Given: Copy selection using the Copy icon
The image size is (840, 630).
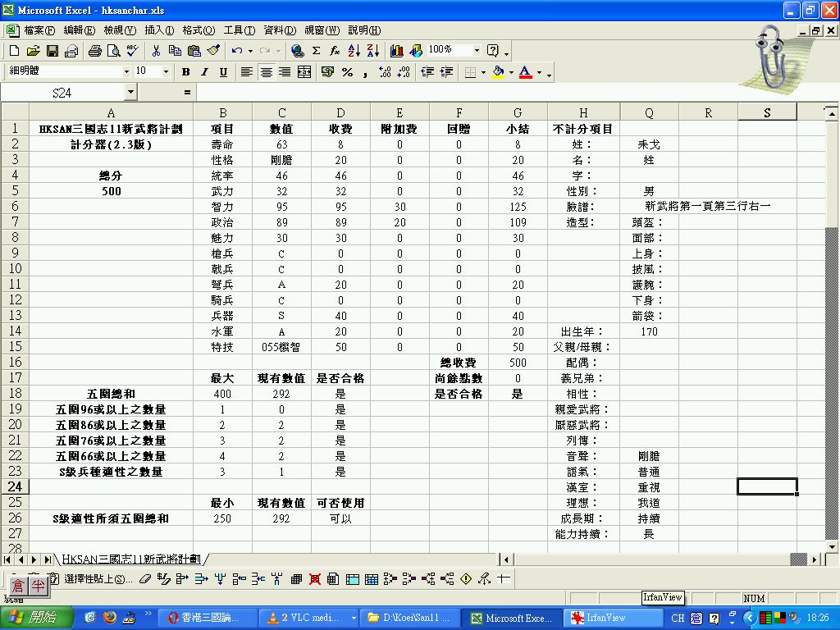Looking at the screenshot, I should (x=175, y=51).
